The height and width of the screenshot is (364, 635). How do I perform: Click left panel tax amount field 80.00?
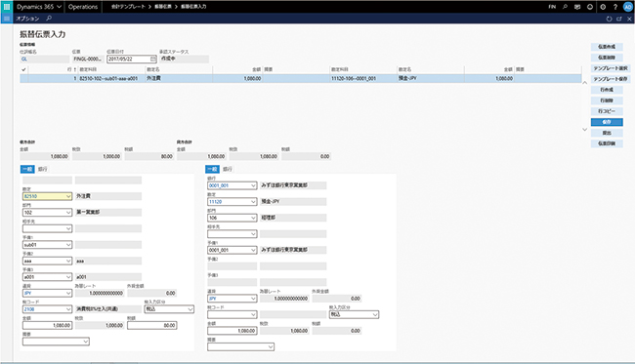(x=151, y=326)
